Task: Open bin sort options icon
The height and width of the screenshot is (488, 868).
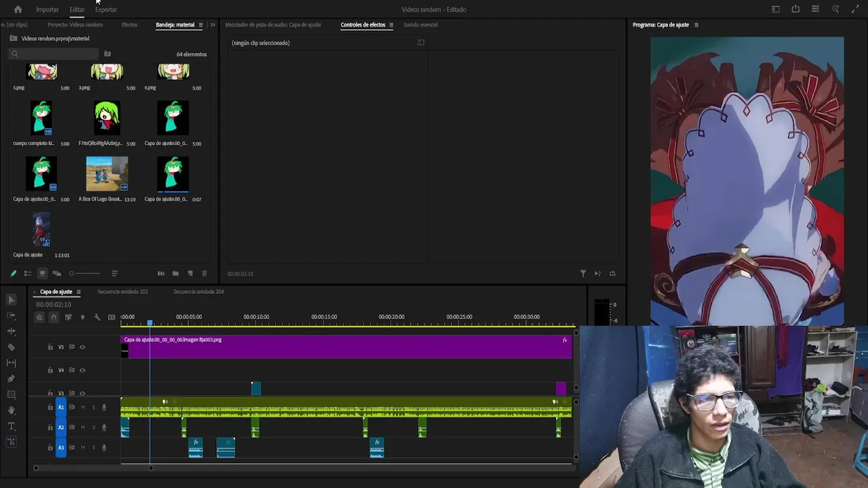Action: (x=114, y=273)
